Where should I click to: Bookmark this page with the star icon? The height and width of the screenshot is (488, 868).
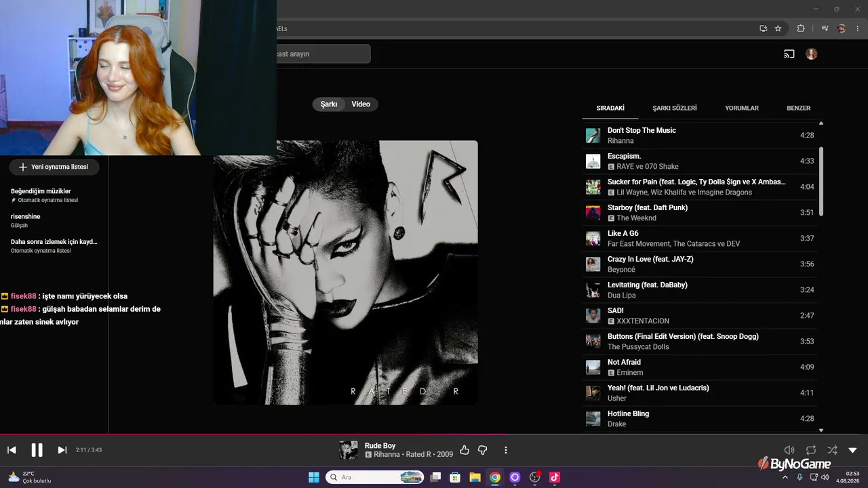pos(778,28)
